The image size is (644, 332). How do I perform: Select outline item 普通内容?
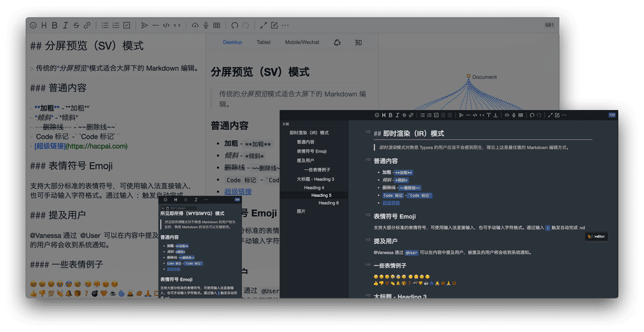(x=305, y=142)
